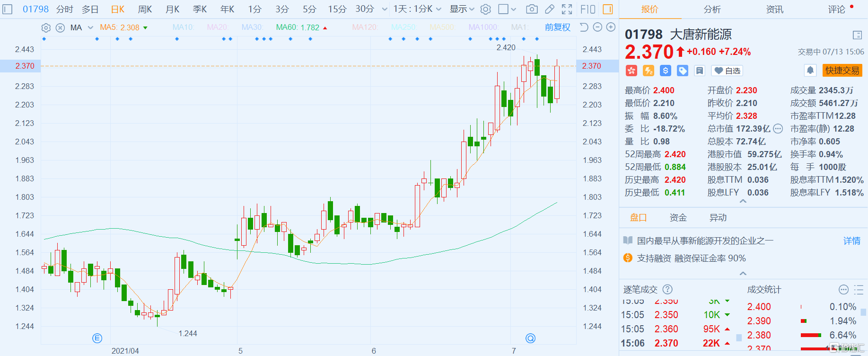Switch to the 5分 five-minute chart
Screen dimensions: 868x356
coord(310,9)
